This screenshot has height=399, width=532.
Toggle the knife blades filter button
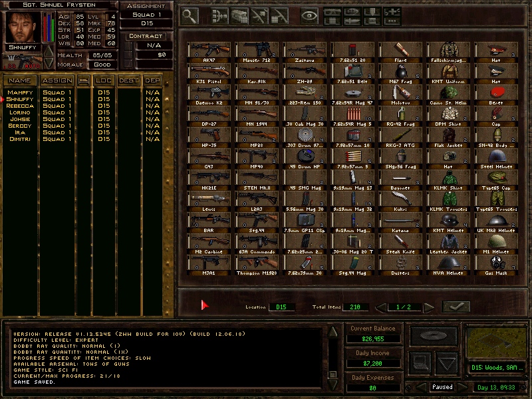[352, 21]
